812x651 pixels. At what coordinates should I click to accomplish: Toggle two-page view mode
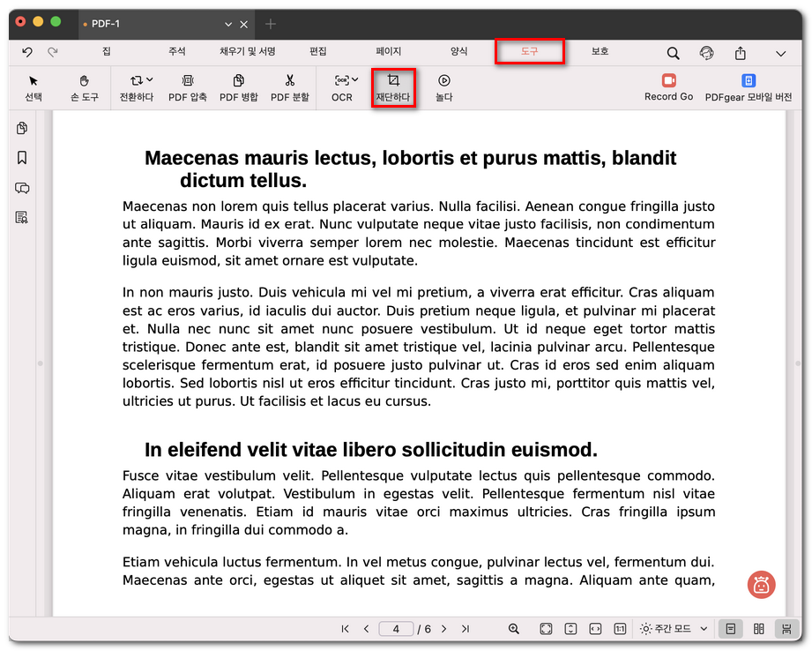758,629
